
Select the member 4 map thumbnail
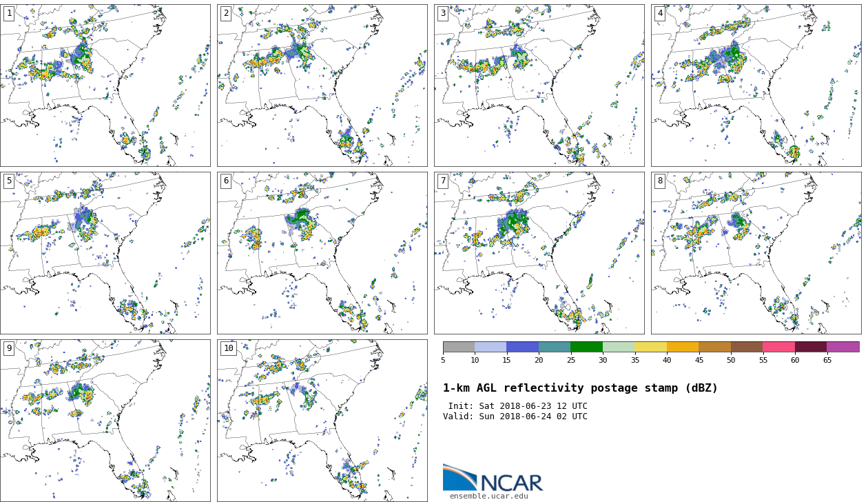coord(756,86)
